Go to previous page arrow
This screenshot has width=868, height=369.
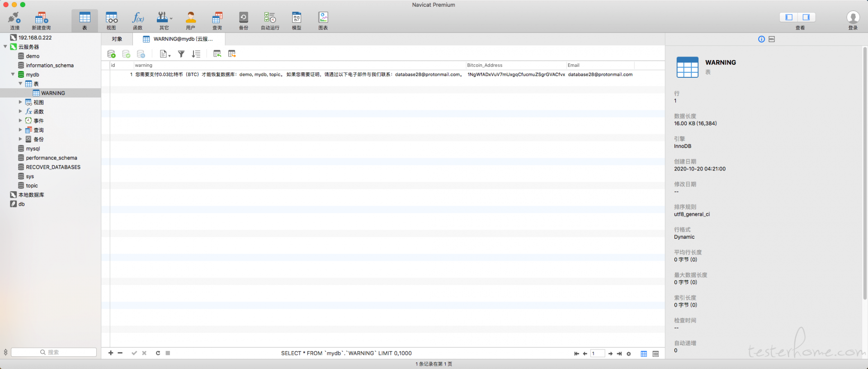(x=585, y=354)
